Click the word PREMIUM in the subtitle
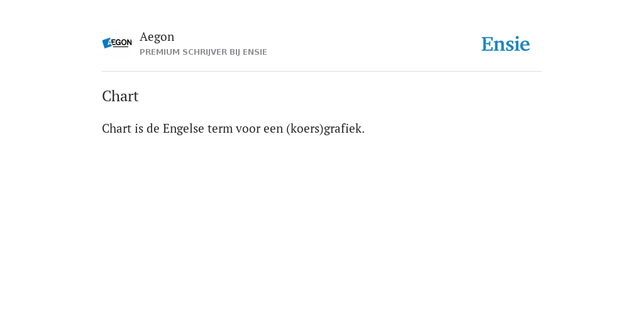 tap(160, 52)
